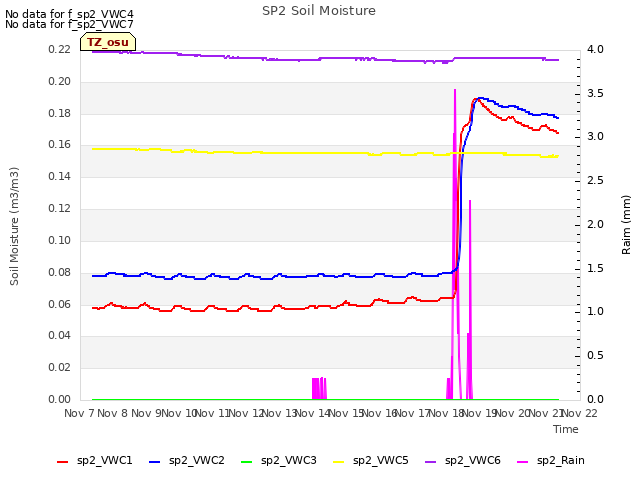Click the 3.5 right axis value
This screenshot has width=640, height=480.
pos(595,93)
